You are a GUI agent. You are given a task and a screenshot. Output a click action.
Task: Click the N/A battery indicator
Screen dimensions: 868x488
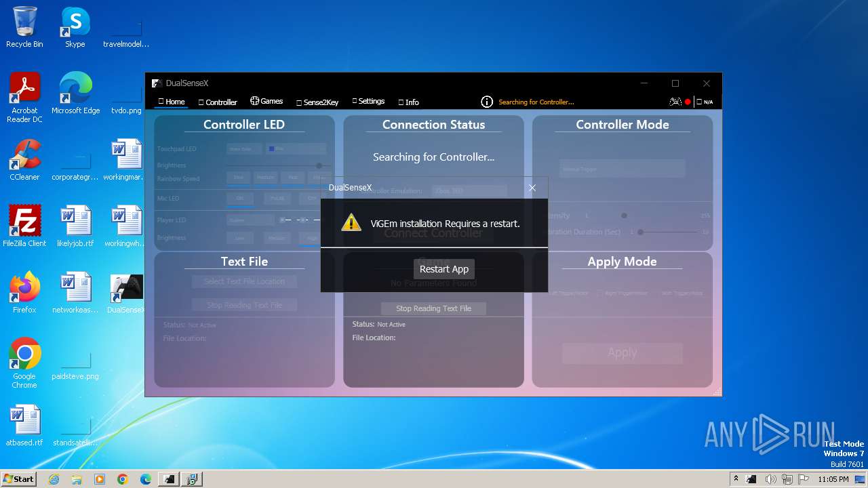pyautogui.click(x=705, y=102)
